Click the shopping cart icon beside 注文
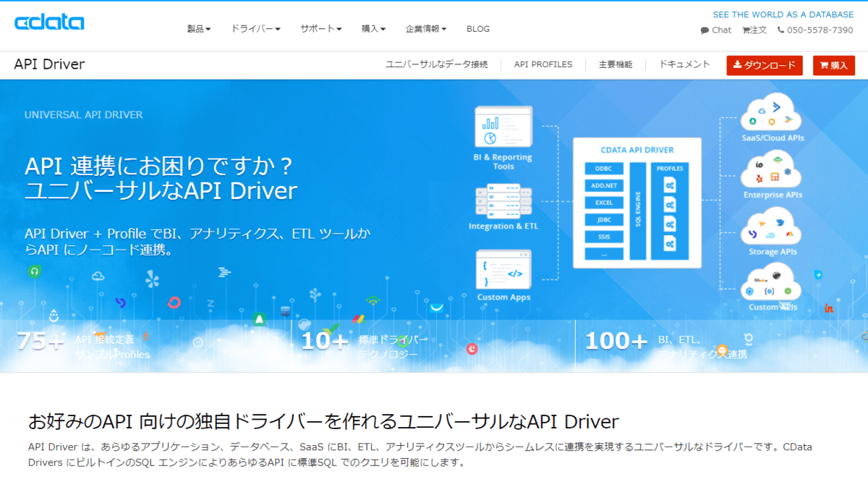Viewport: 868px width, 482px height. (x=746, y=30)
